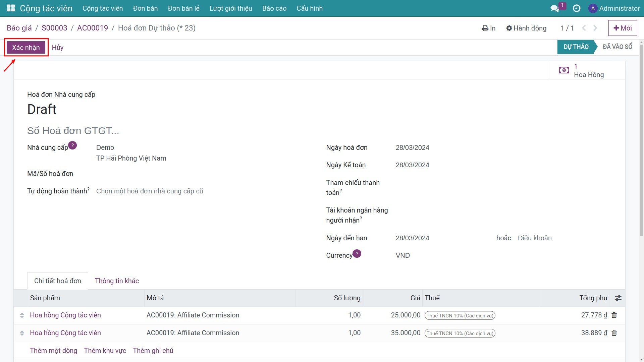
Task: Delete the 38.889 đ invoice line
Action: click(614, 333)
